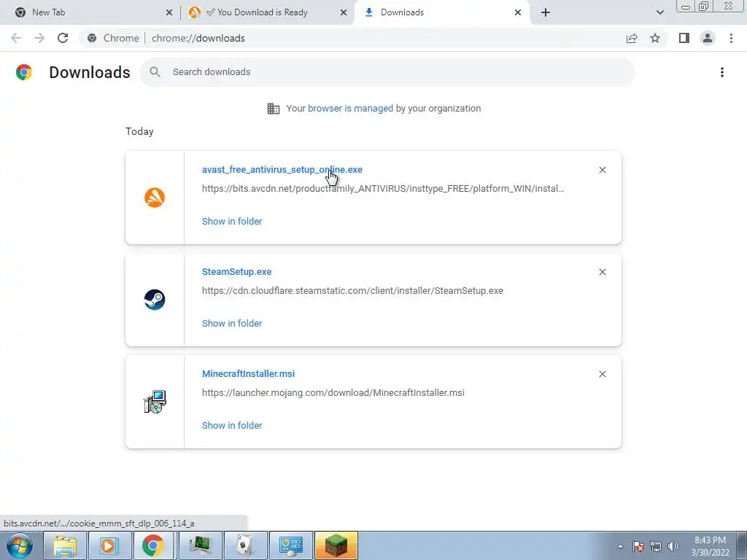Open the Control Panel taskbar icon
This screenshot has height=560, width=747.
click(290, 545)
